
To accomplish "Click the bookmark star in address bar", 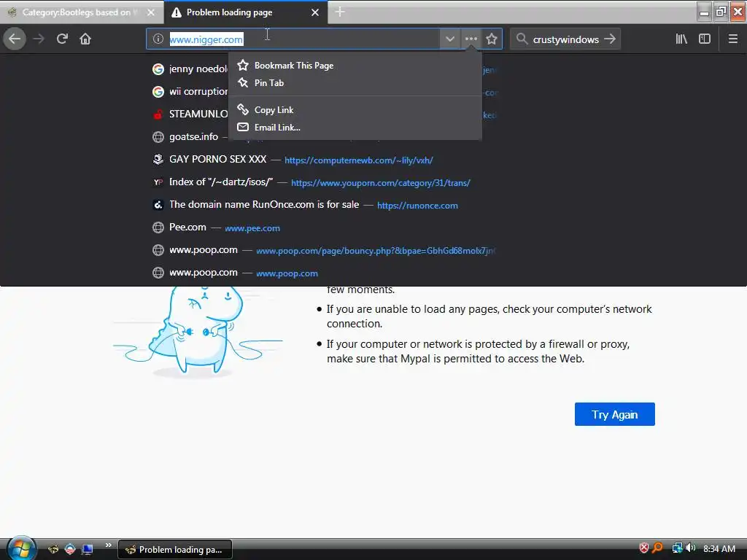I will 492,39.
